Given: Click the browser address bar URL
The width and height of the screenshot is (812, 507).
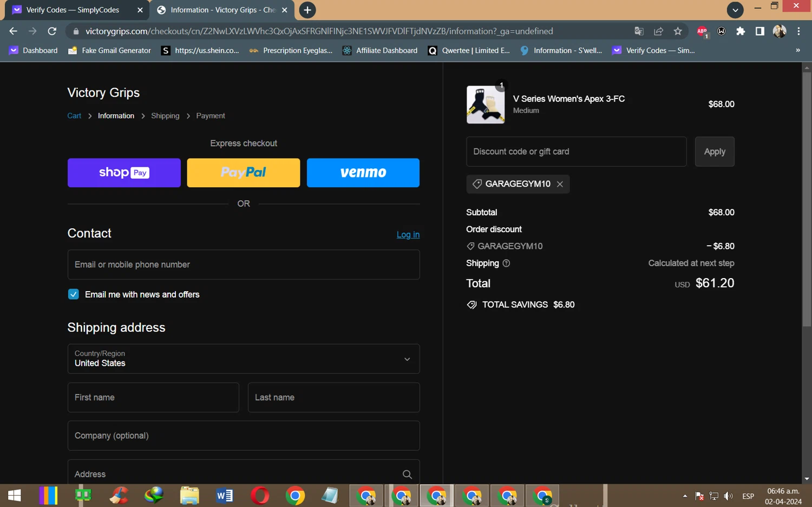Looking at the screenshot, I should click(319, 31).
